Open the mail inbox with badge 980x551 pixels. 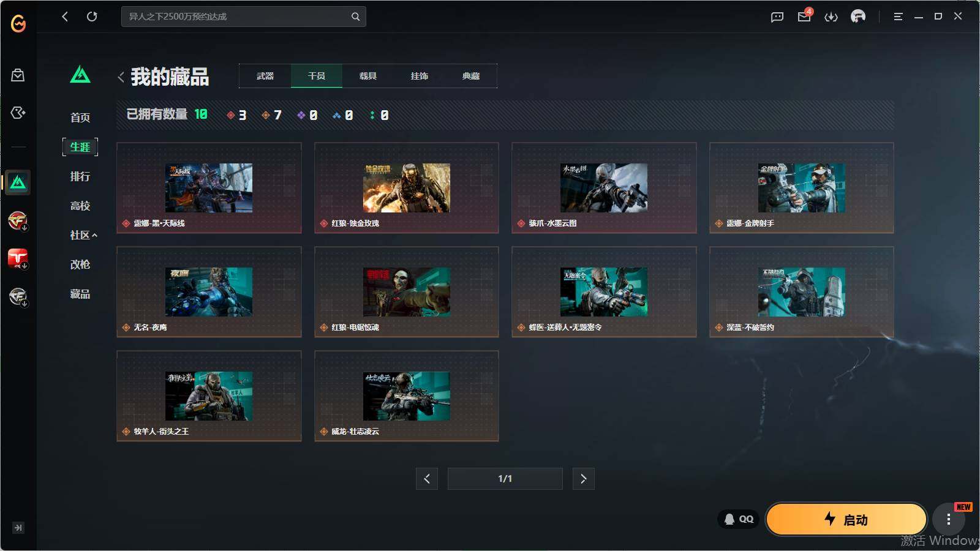pyautogui.click(x=805, y=16)
